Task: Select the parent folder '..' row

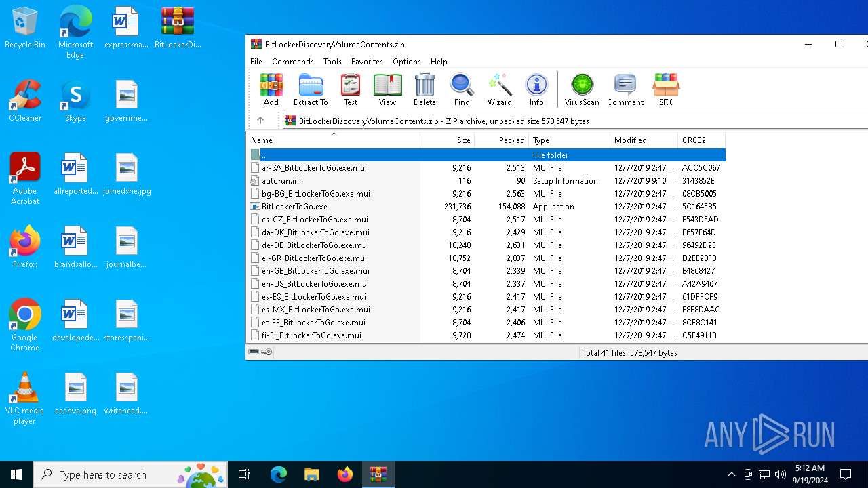Action: 486,155
